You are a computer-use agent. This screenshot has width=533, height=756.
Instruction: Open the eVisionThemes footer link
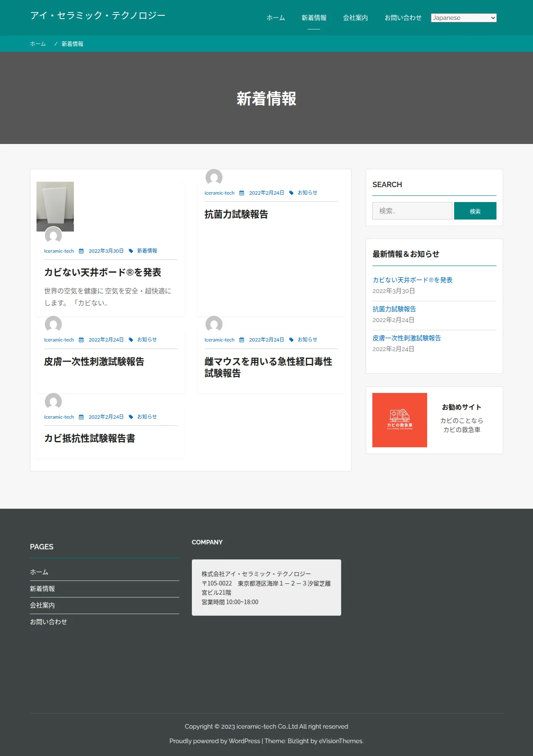[341, 741]
